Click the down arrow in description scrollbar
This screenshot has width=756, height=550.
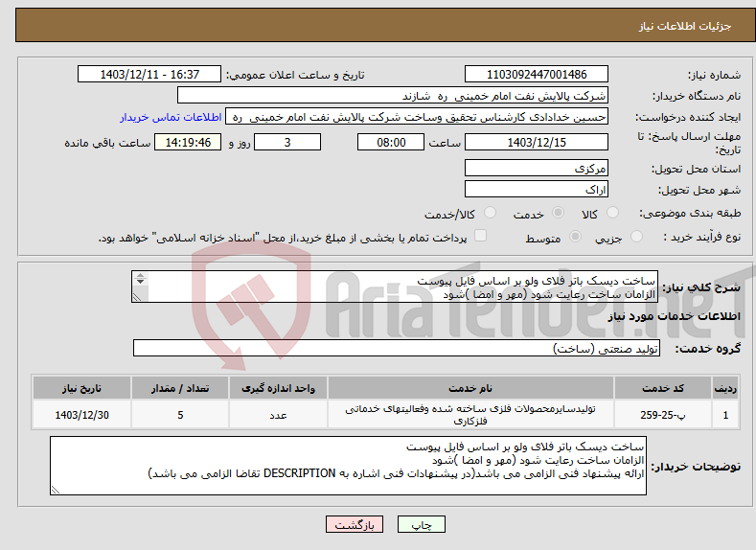click(x=140, y=282)
